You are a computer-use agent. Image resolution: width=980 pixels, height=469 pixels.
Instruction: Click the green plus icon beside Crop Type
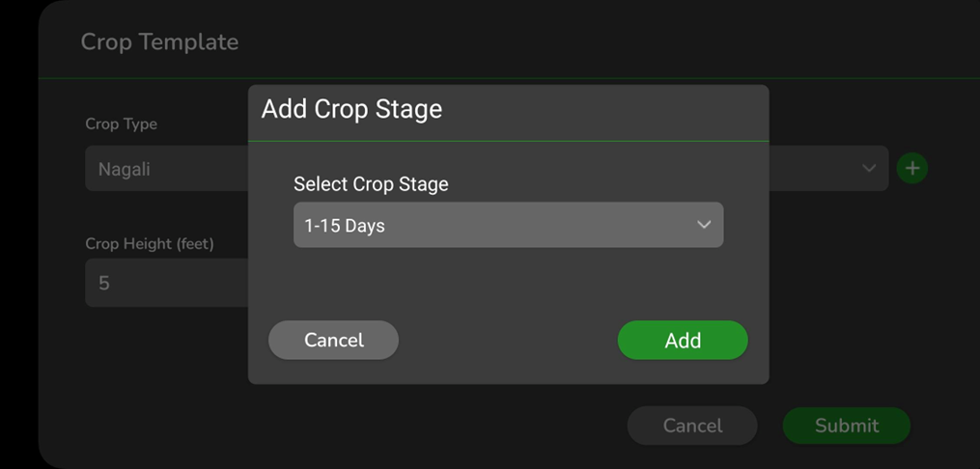point(911,168)
